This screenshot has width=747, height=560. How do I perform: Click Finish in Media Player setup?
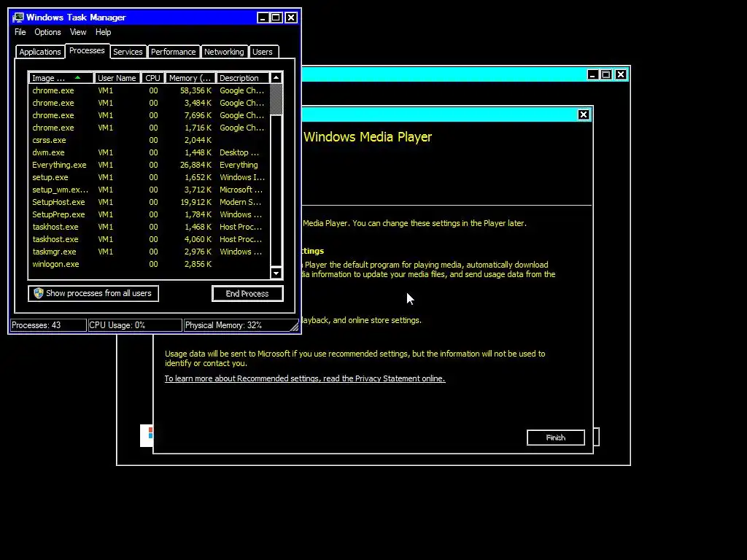coord(555,437)
